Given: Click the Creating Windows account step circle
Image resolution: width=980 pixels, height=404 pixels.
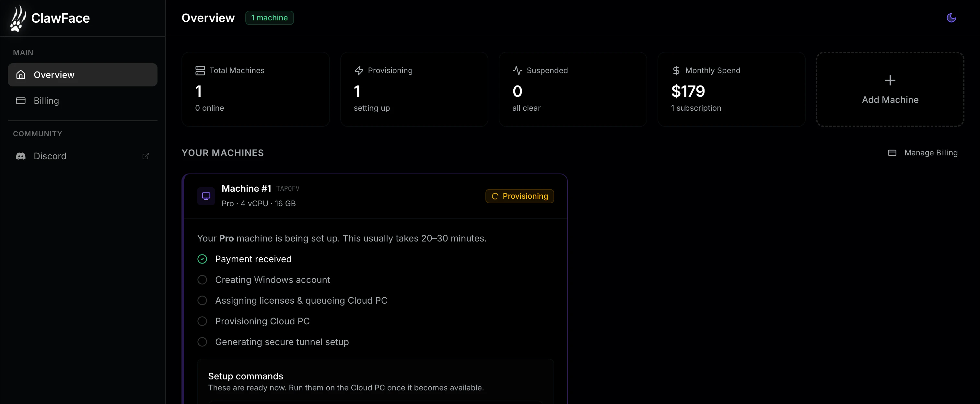Looking at the screenshot, I should point(202,280).
